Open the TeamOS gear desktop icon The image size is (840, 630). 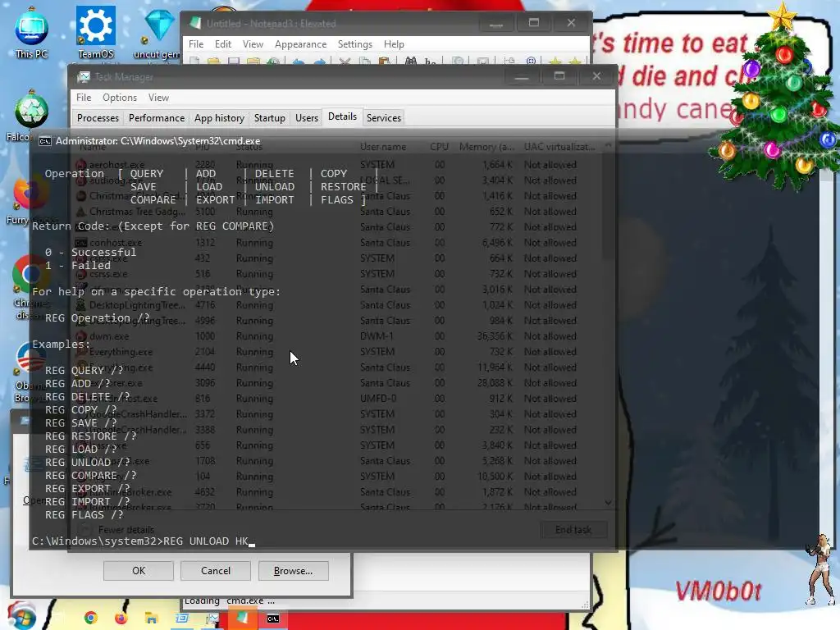coord(96,31)
